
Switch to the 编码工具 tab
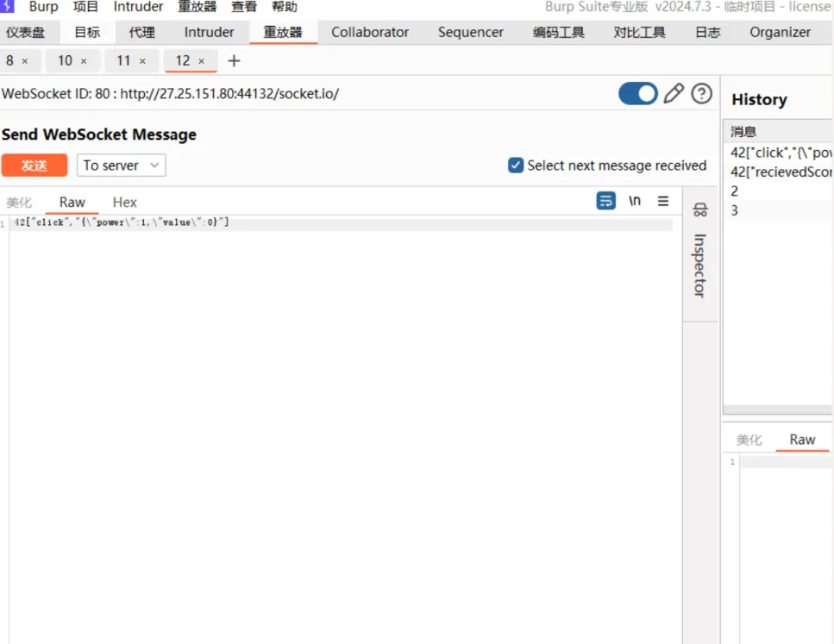click(x=559, y=33)
